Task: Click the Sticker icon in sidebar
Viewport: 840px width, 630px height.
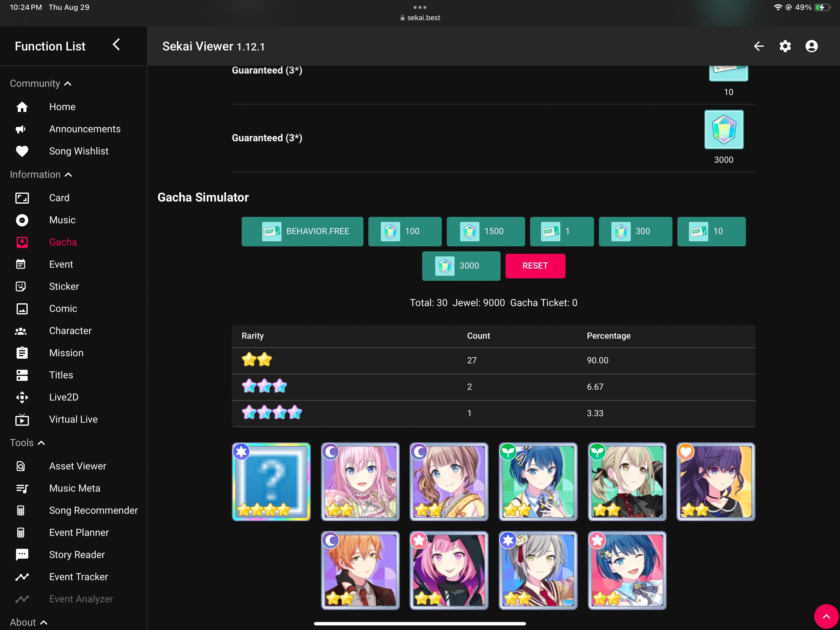Action: coord(22,286)
